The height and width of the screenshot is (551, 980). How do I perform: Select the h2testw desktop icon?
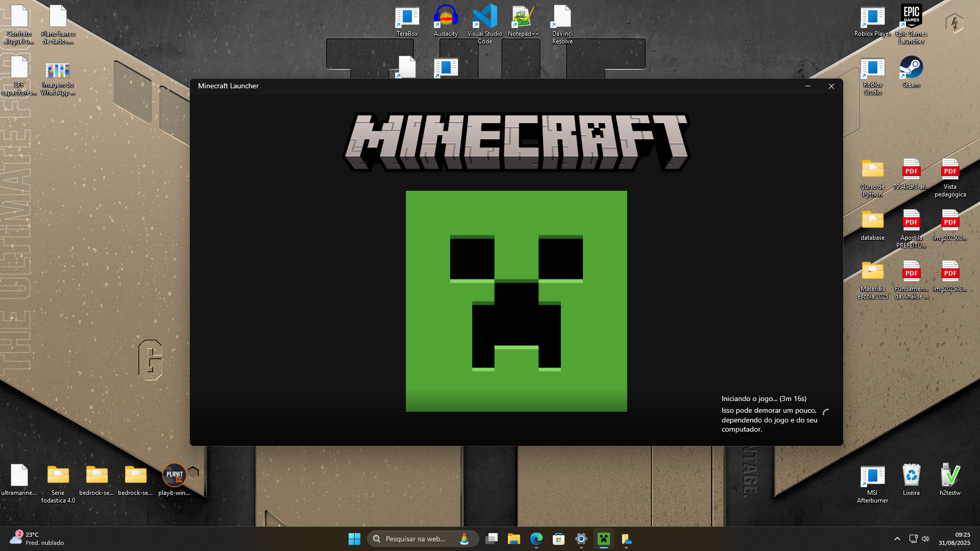pos(950,481)
